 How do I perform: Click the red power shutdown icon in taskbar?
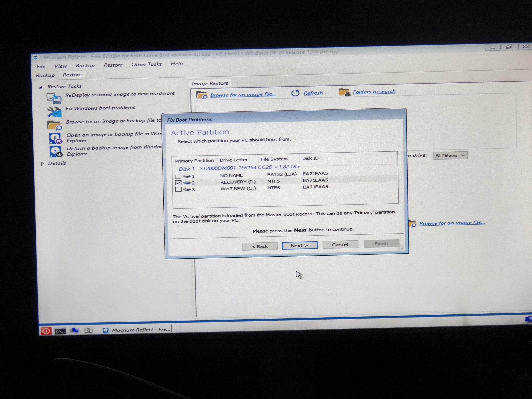pos(46,331)
